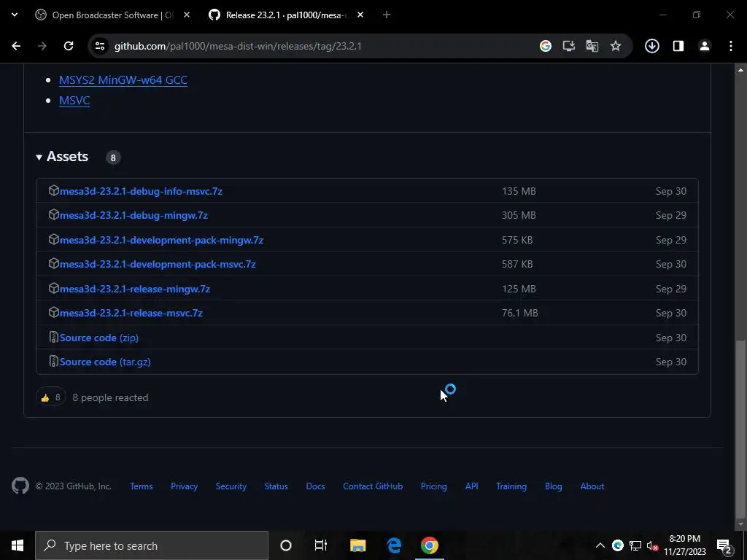Image resolution: width=747 pixels, height=560 pixels.
Task: Collapse the Assets section
Action: tap(63, 157)
